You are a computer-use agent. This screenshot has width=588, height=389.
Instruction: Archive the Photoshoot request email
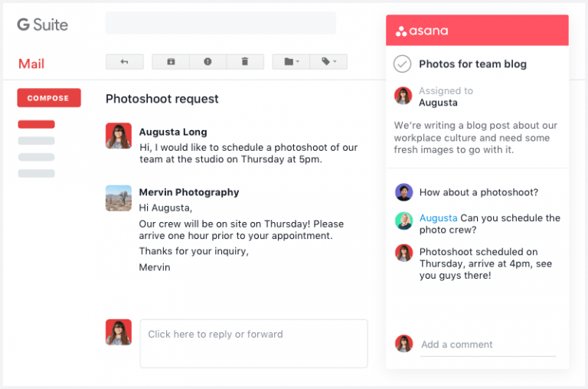click(x=171, y=61)
